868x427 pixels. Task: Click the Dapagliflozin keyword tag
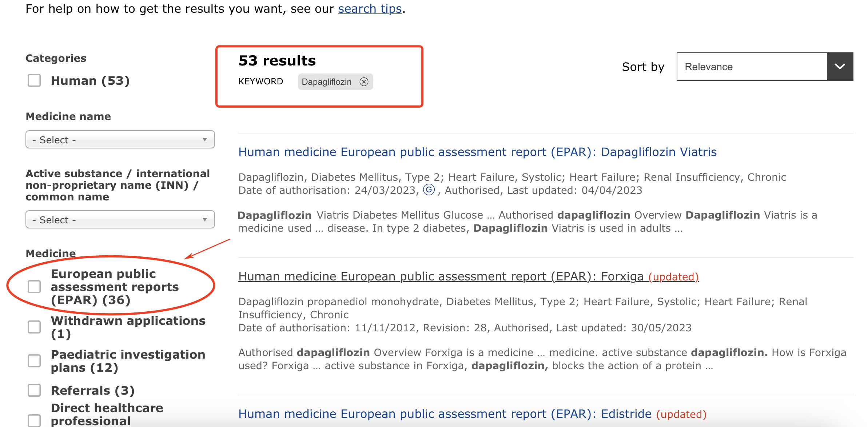(x=326, y=81)
